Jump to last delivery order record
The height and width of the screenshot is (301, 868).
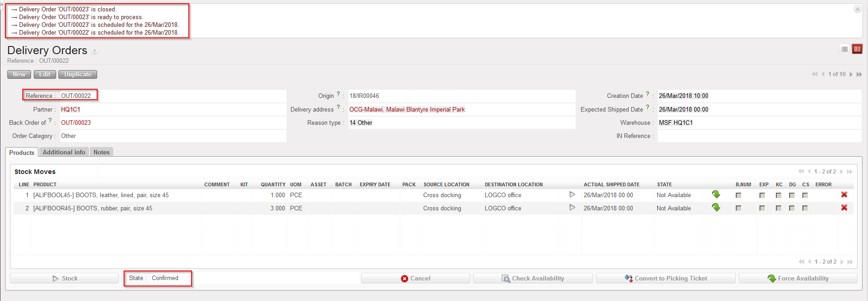tap(859, 74)
